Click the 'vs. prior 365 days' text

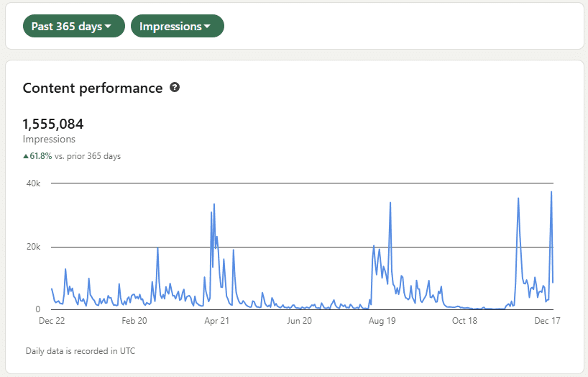click(x=88, y=156)
